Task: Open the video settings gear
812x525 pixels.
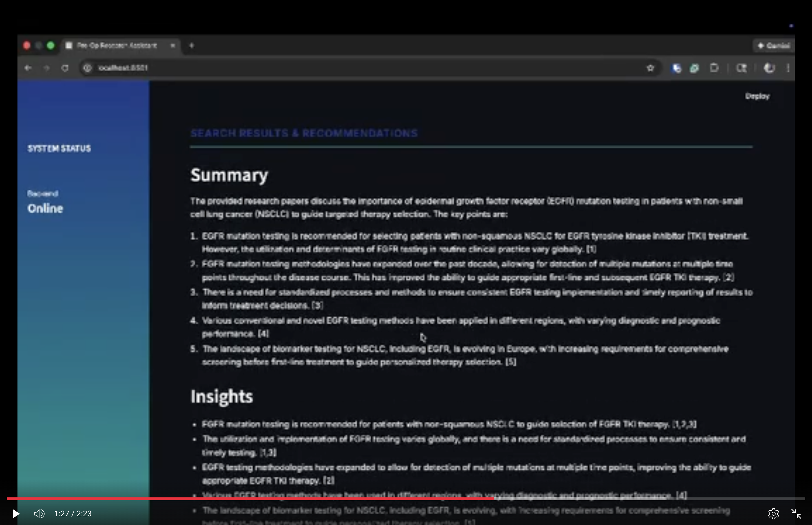Action: pyautogui.click(x=773, y=513)
